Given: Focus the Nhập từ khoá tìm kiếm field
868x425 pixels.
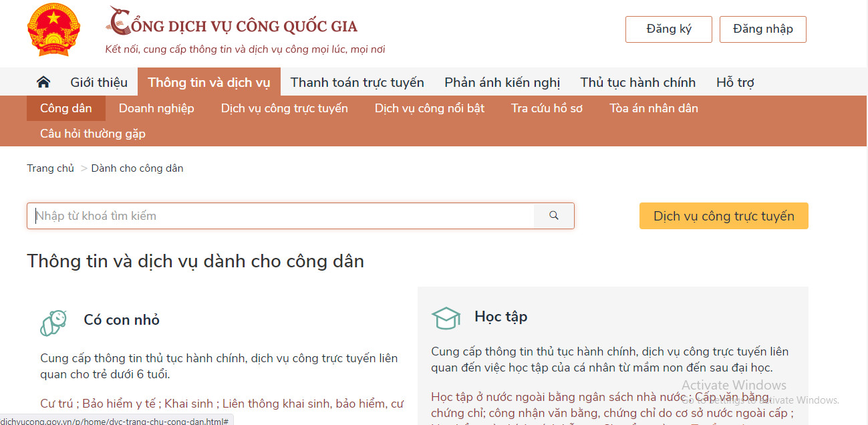Looking at the screenshot, I should tap(281, 216).
